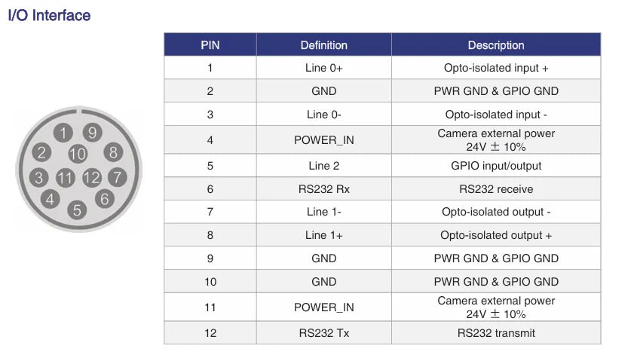This screenshot has width=637, height=364.
Task: Click the RS232 Rx definition cell
Action: tap(323, 189)
